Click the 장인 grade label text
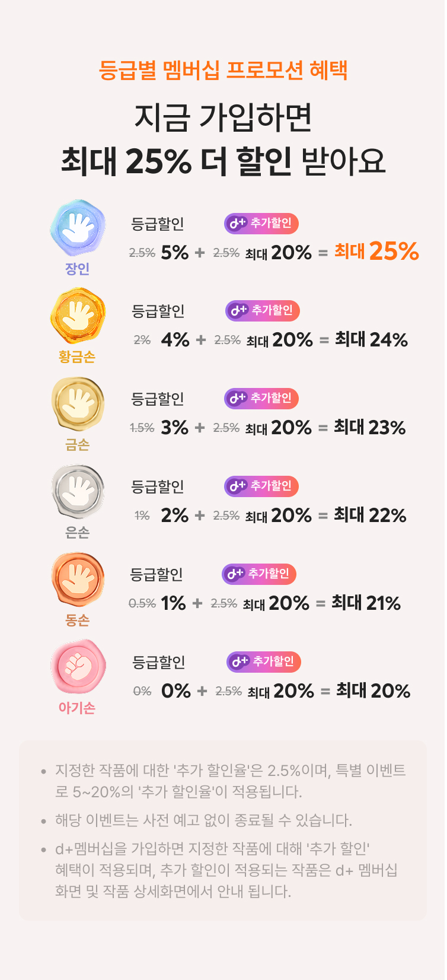This screenshot has height=980, width=447. point(77,269)
